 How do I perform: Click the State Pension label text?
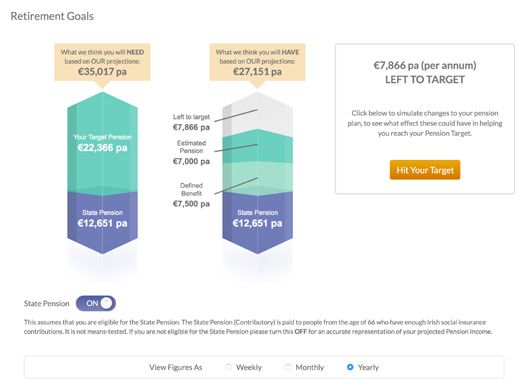46,303
